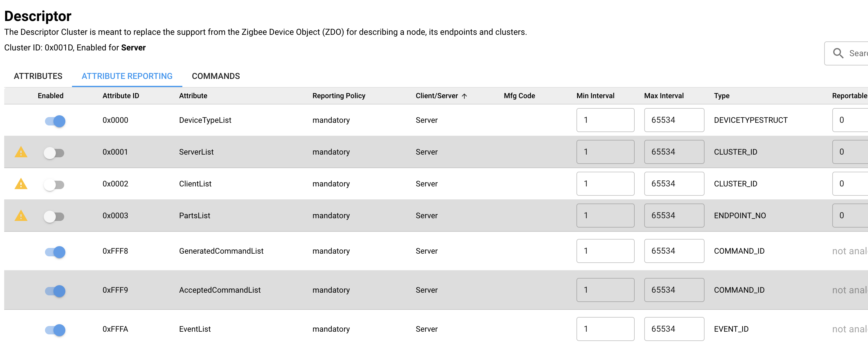The image size is (868, 344).
Task: Click the Min Interval column header
Action: pyautogui.click(x=595, y=96)
